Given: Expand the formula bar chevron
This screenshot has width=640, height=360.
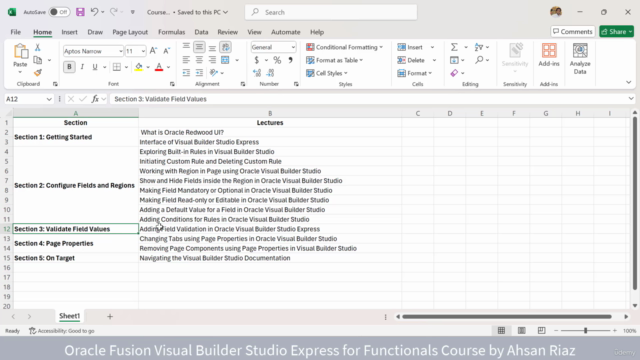Looking at the screenshot, I should [x=631, y=99].
